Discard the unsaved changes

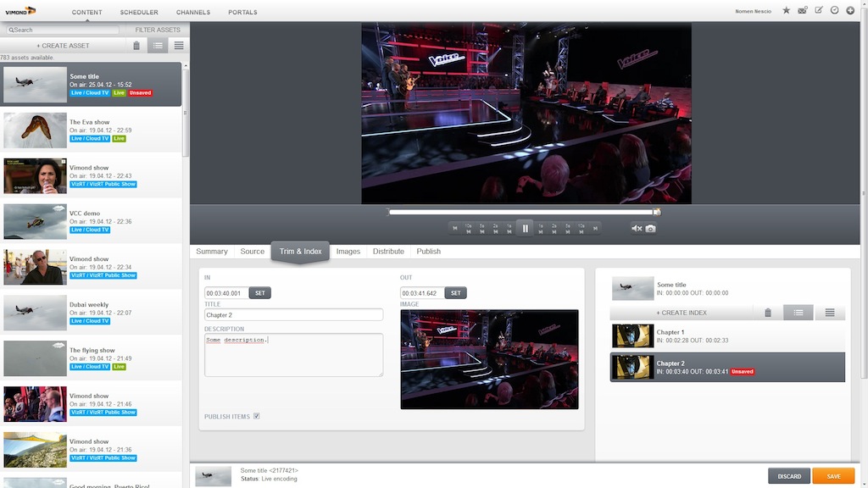[x=789, y=476]
